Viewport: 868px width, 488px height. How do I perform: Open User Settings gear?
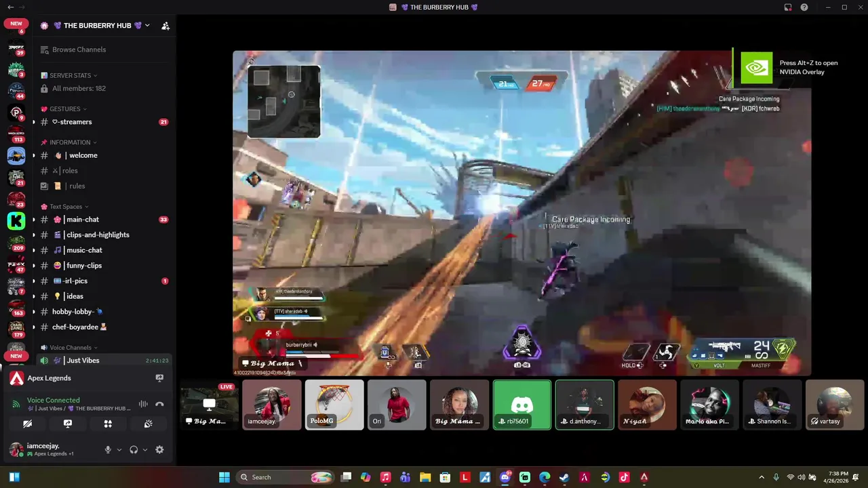pyautogui.click(x=159, y=449)
